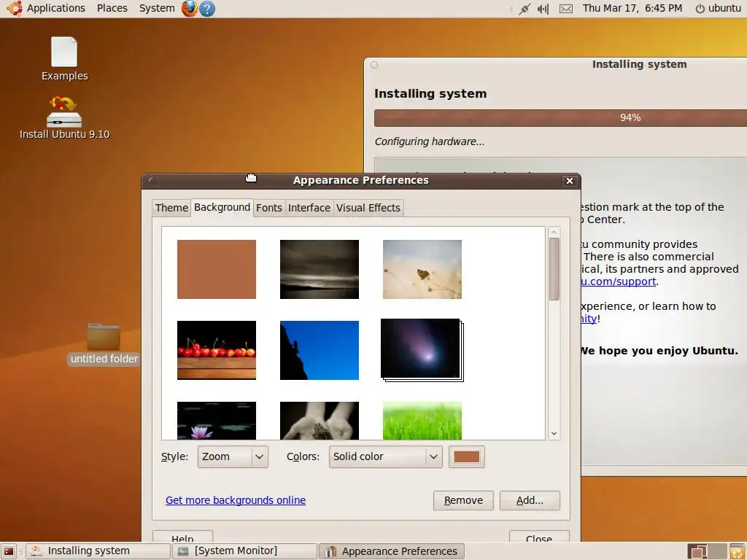Open the System menu
Image resolution: width=747 pixels, height=560 pixels.
click(157, 8)
